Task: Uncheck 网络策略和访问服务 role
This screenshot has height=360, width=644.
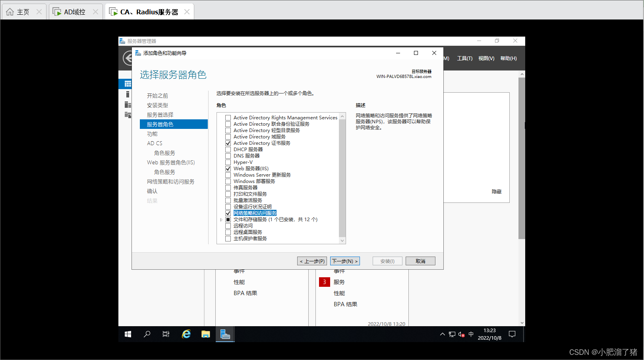Action: pos(228,213)
